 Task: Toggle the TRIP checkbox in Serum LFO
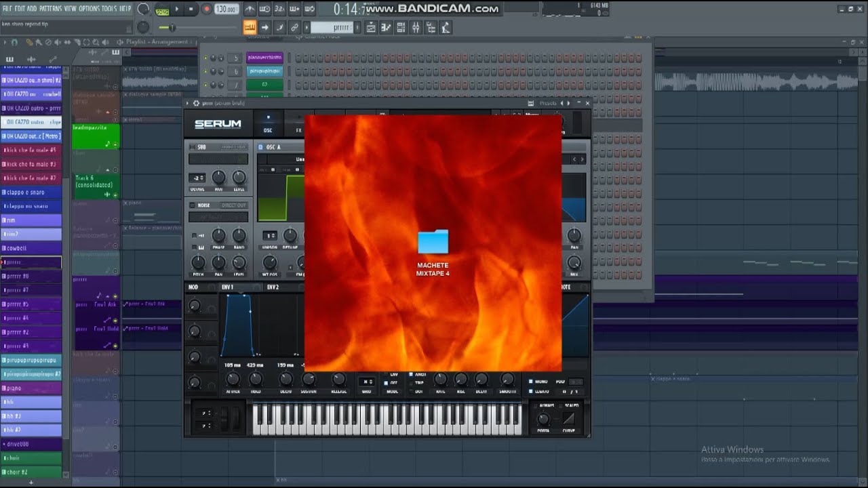coord(411,383)
